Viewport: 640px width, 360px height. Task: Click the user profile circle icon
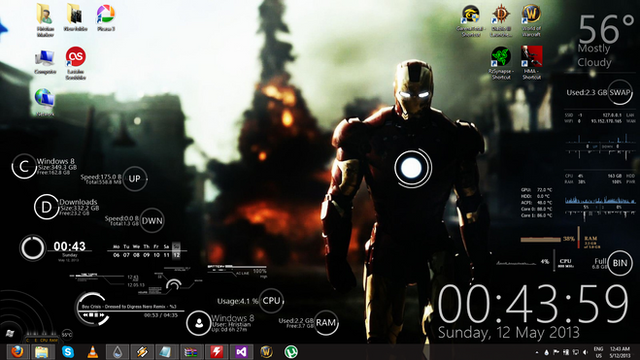[198, 323]
